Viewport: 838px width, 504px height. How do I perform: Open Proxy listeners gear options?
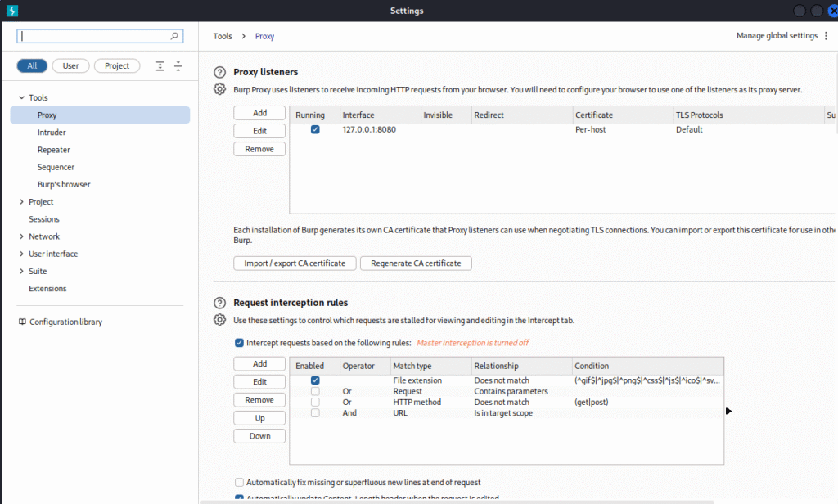tap(219, 89)
